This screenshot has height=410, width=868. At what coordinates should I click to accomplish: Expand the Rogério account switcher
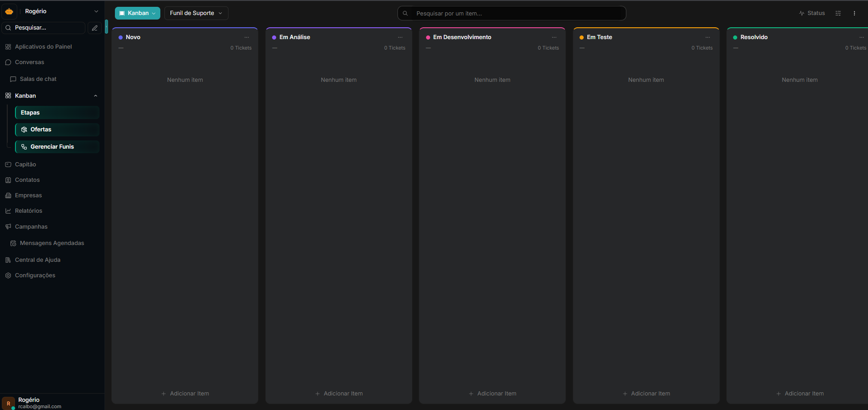point(96,11)
